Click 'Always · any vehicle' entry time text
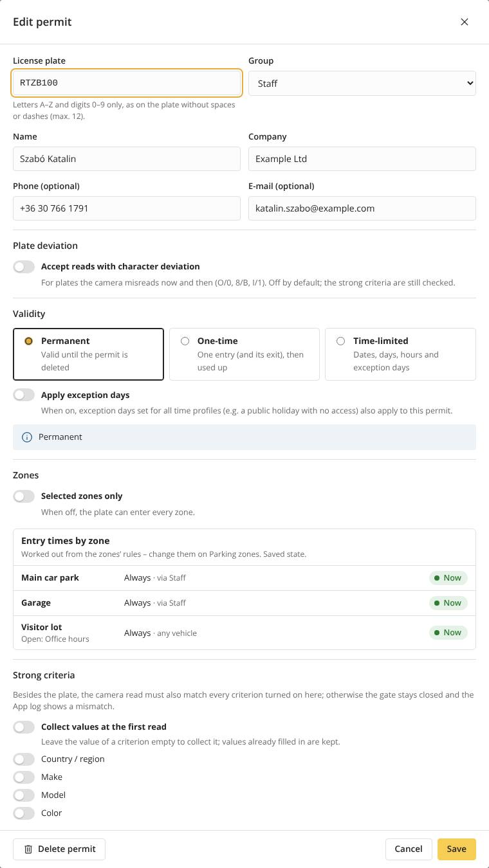The image size is (489, 868). point(160,633)
